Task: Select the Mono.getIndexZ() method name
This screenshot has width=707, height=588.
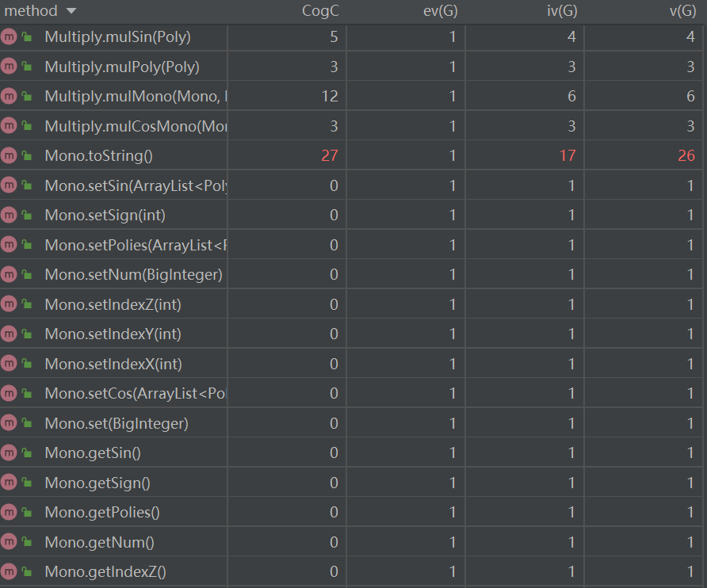Action: click(x=105, y=572)
